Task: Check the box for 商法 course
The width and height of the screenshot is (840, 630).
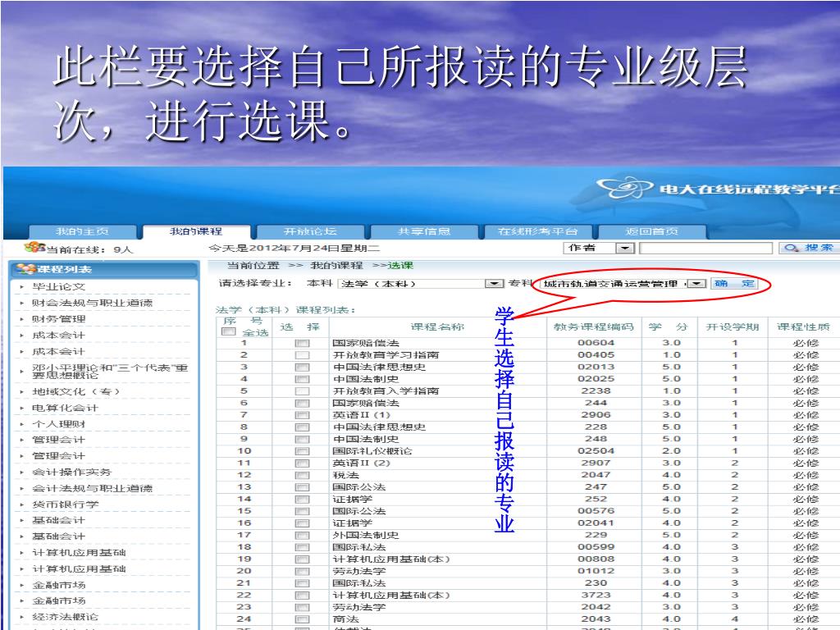Action: click(x=302, y=619)
